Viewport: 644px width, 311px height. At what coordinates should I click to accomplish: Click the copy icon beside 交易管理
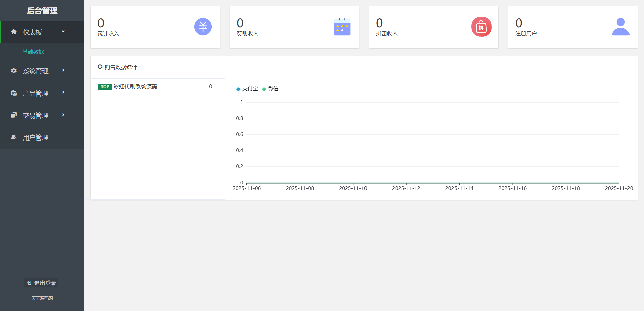click(x=14, y=115)
